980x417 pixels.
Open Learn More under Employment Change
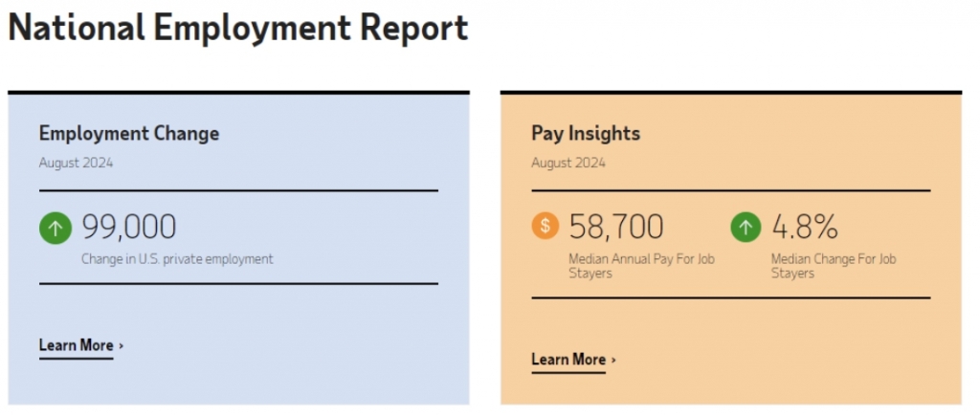coord(77,345)
